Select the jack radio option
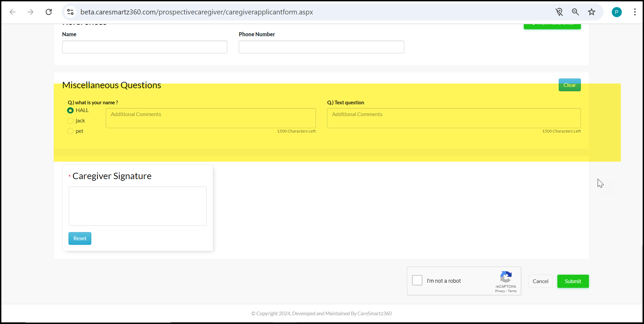644x324 pixels. (71, 121)
